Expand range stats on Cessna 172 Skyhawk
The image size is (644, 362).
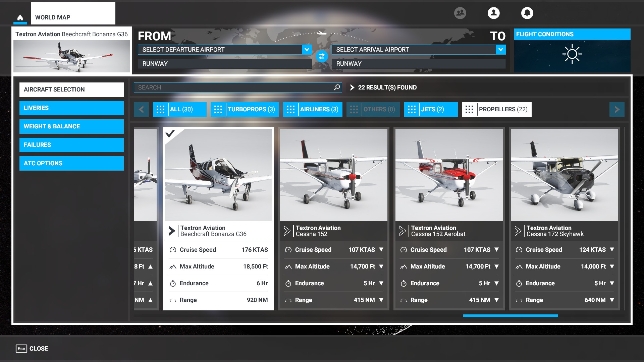tap(612, 300)
